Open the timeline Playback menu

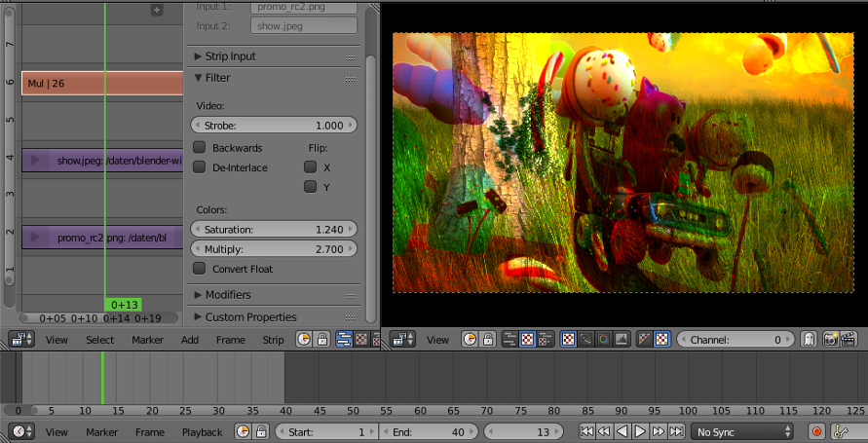tap(202, 432)
